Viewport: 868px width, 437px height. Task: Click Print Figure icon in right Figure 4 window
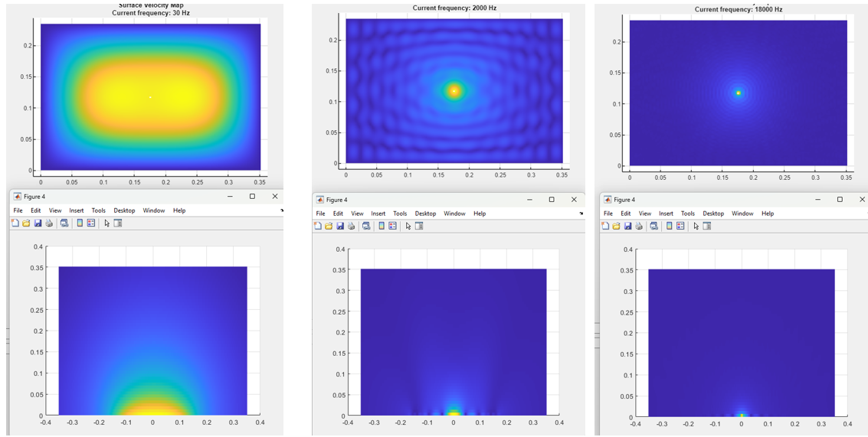[639, 226]
